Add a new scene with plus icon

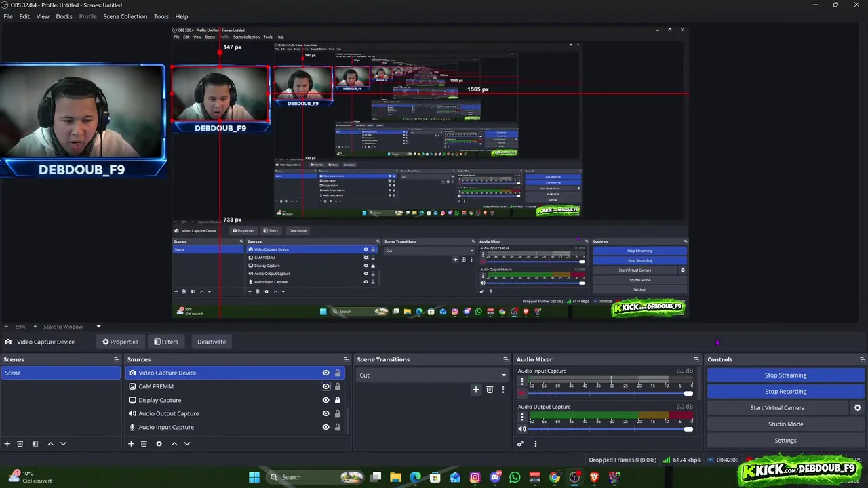click(7, 443)
